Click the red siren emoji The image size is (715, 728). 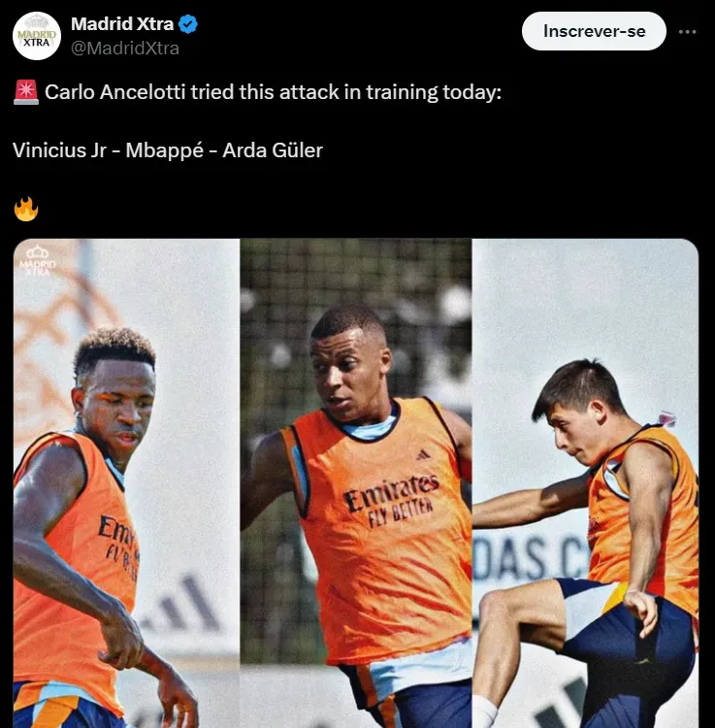click(x=26, y=92)
